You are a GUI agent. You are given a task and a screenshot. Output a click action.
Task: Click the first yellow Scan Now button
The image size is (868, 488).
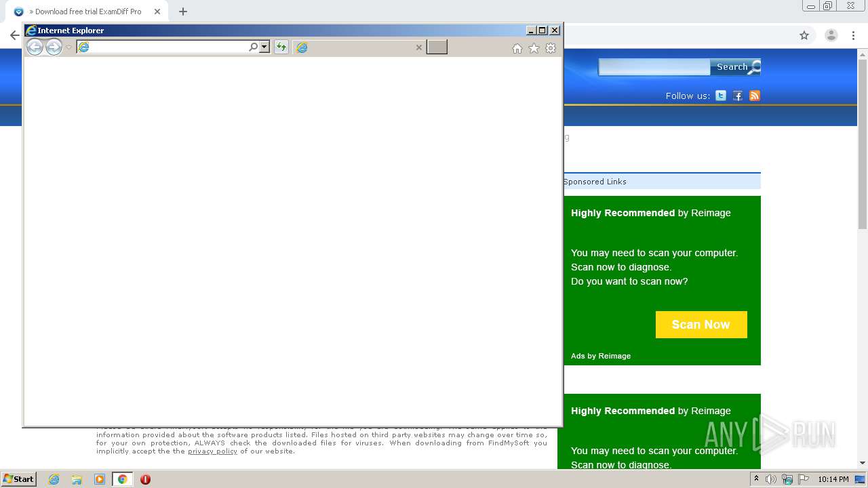tap(701, 325)
